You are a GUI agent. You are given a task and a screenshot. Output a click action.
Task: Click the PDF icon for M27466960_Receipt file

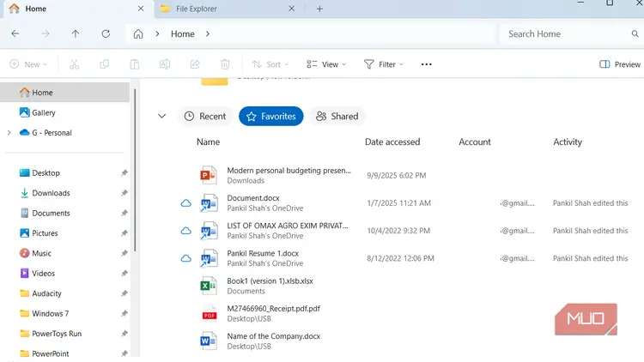click(x=209, y=314)
